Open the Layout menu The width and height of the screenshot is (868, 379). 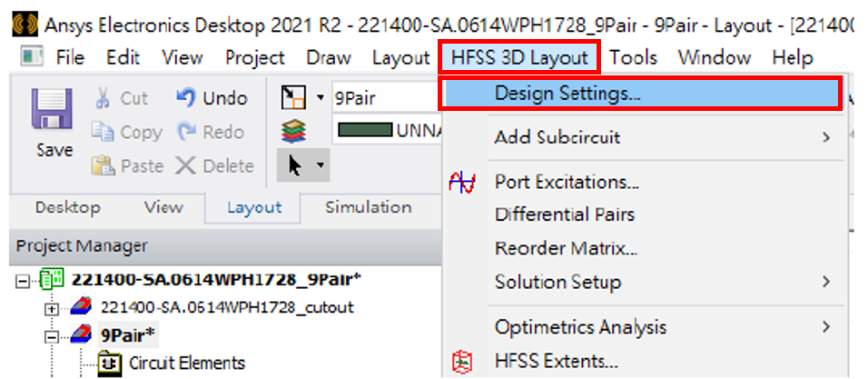click(x=400, y=57)
